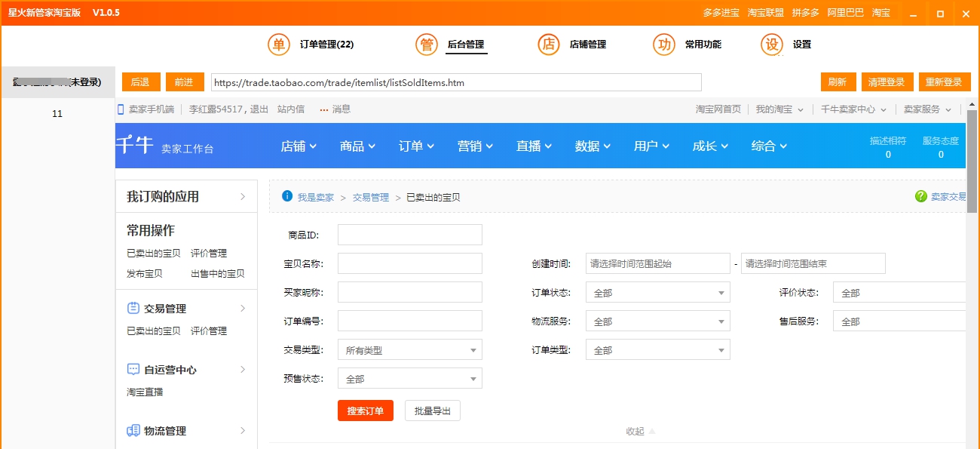Image resolution: width=980 pixels, height=449 pixels.
Task: Open 订单管理 via the 单 icon
Action: pyautogui.click(x=278, y=45)
